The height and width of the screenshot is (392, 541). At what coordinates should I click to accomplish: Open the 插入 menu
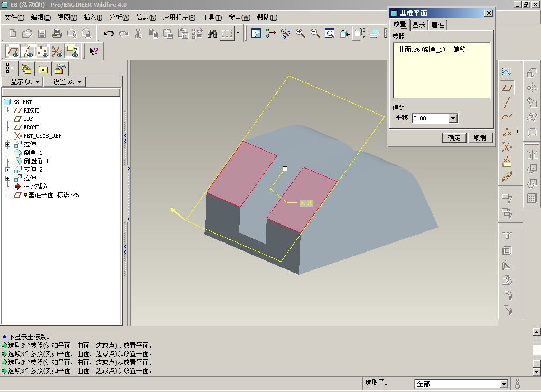93,17
